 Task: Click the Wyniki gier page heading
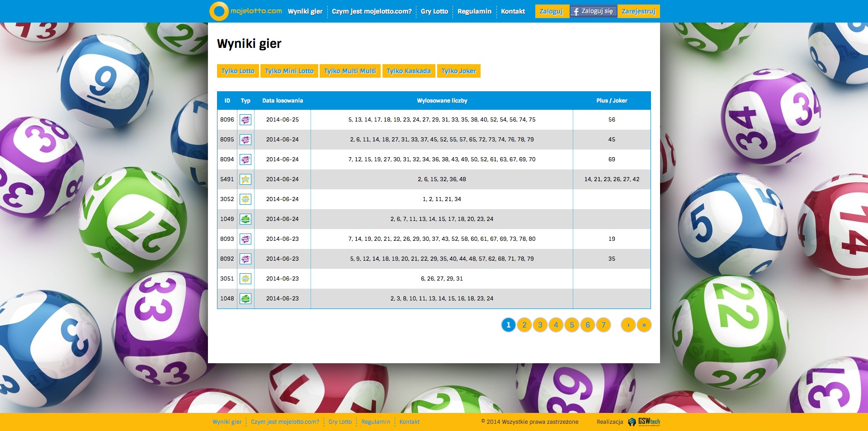[x=249, y=44]
